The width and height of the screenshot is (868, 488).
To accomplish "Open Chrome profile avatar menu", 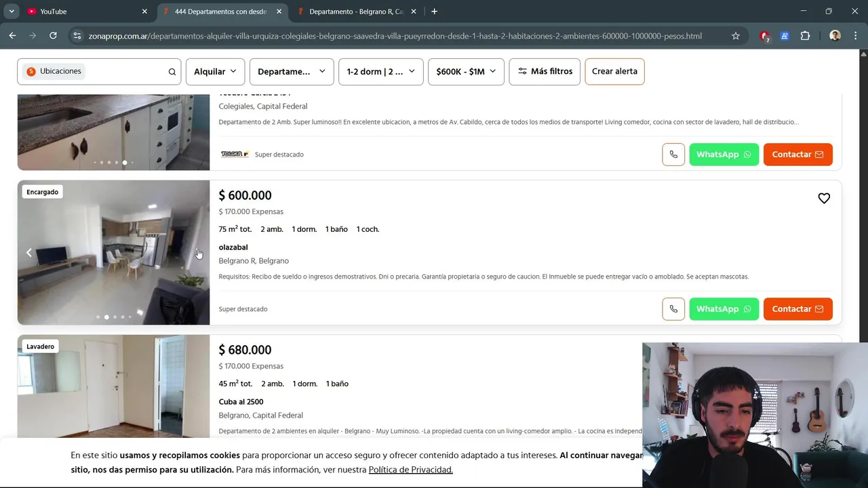I will (835, 36).
